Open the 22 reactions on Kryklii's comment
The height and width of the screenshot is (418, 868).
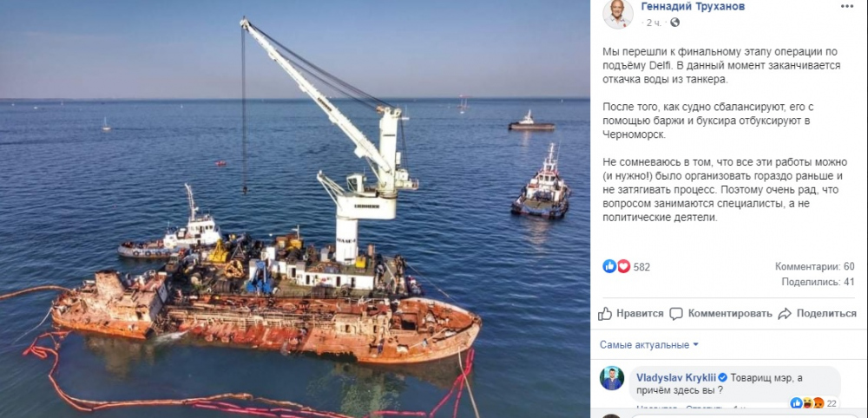point(829,403)
